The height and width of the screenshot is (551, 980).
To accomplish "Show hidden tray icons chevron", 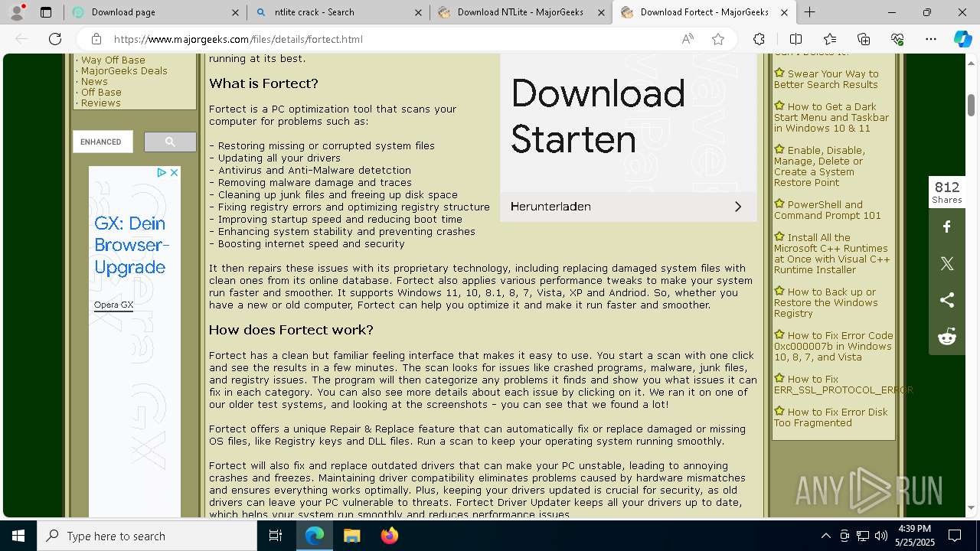I will click(x=825, y=536).
